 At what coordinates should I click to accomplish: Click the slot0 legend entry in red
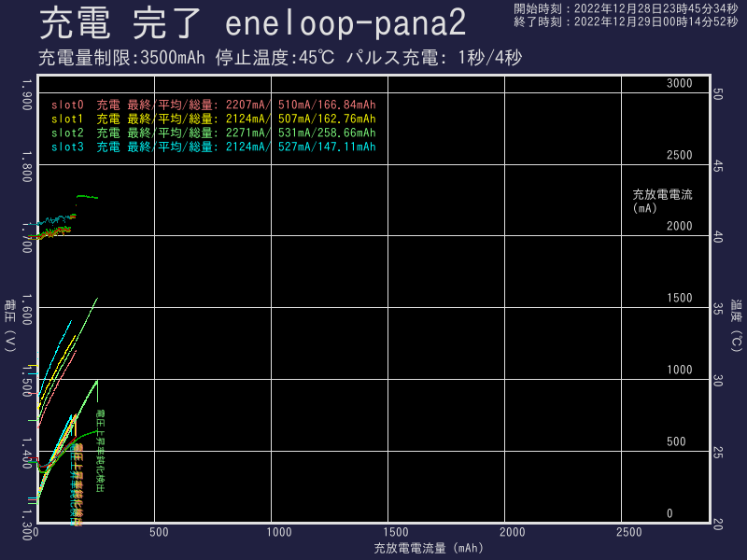click(213, 105)
